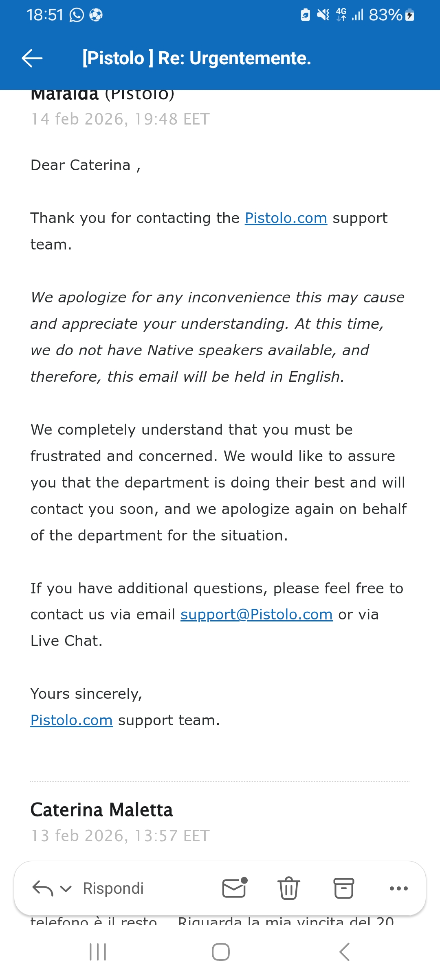This screenshot has width=440, height=980.
Task: Tap the support@Pistolo.com email link
Action: click(x=256, y=615)
